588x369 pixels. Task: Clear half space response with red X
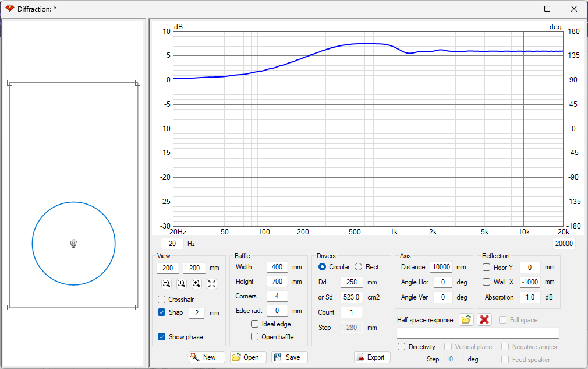point(484,320)
